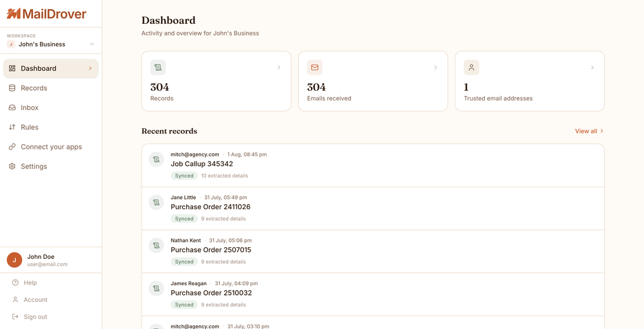This screenshot has height=329, width=644.
Task: Click Synced badge on Purchase Order 2411026
Action: [184, 219]
